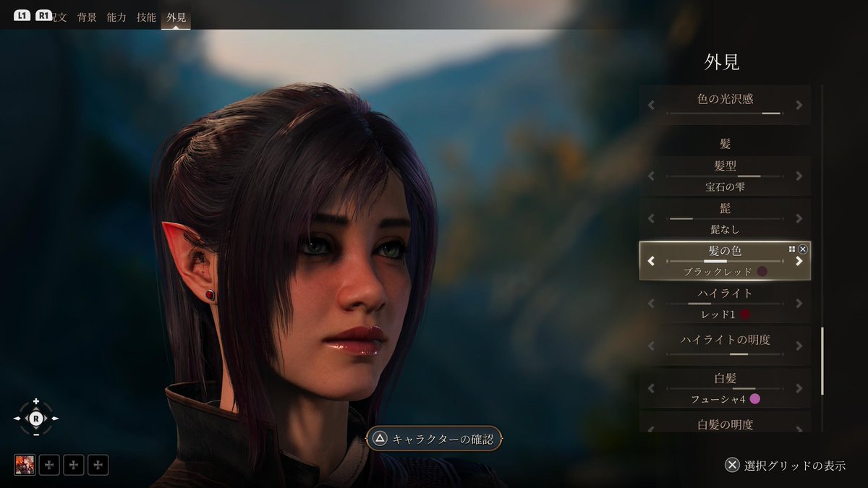This screenshot has width=868, height=488.
Task: Click the ハイライトの明度 slider track
Action: (725, 354)
